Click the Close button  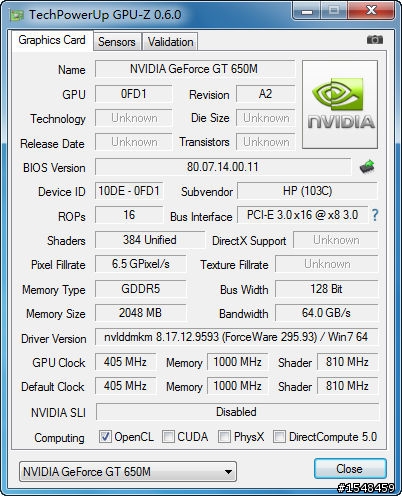[350, 469]
